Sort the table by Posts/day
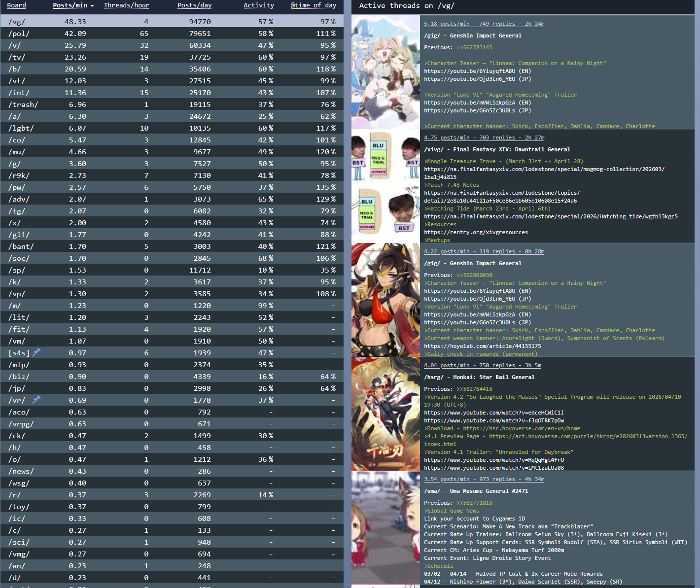Image resolution: width=700 pixels, height=588 pixels. [194, 5]
